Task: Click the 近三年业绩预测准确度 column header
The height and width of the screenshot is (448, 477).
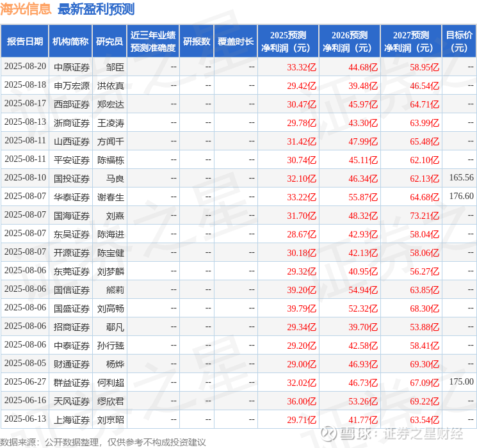Action: (153, 42)
